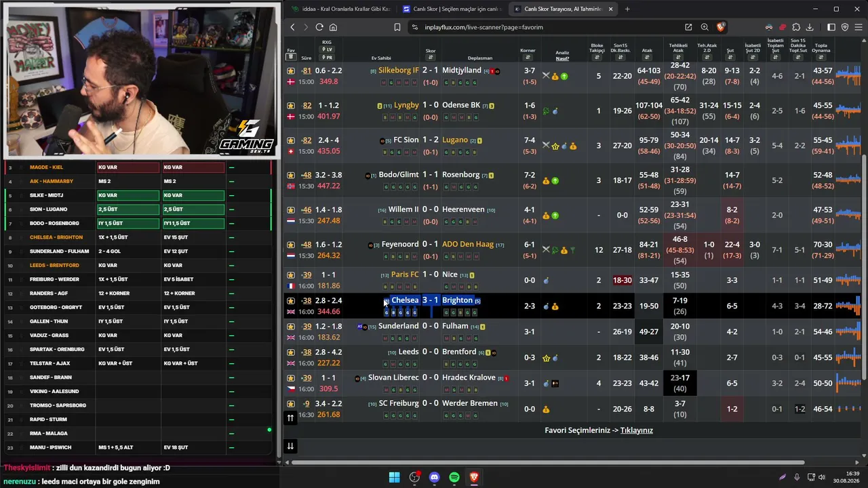Select the RXG PR filter button
868x488 pixels.
tap(327, 58)
